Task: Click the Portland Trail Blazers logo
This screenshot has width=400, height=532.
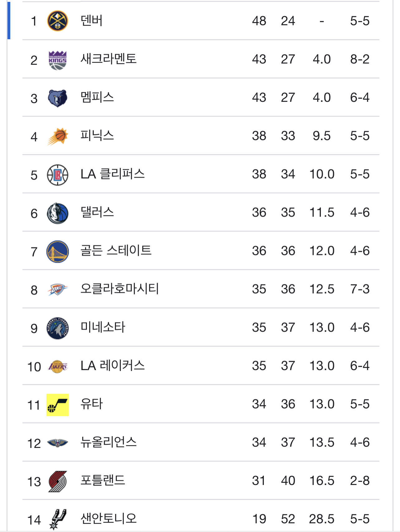Action: click(57, 481)
